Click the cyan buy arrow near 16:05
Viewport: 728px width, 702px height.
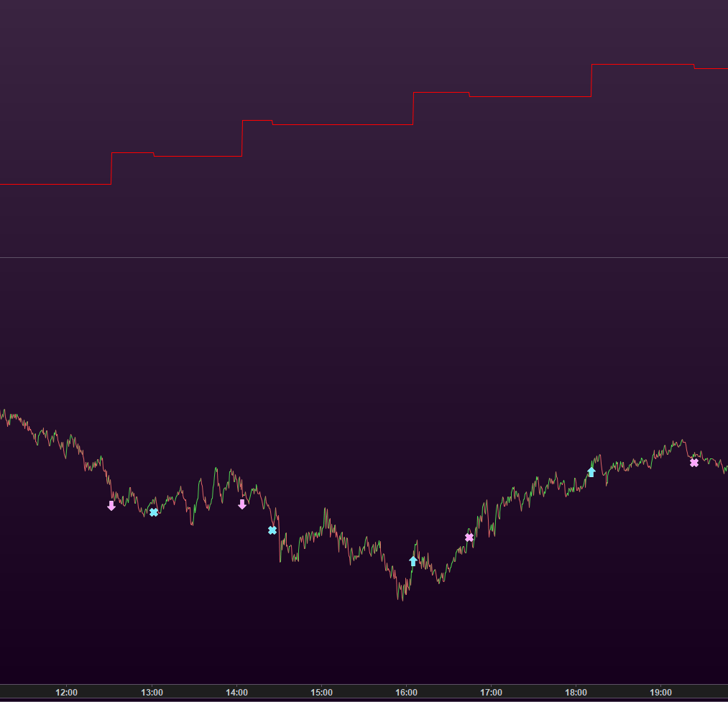[x=413, y=561]
